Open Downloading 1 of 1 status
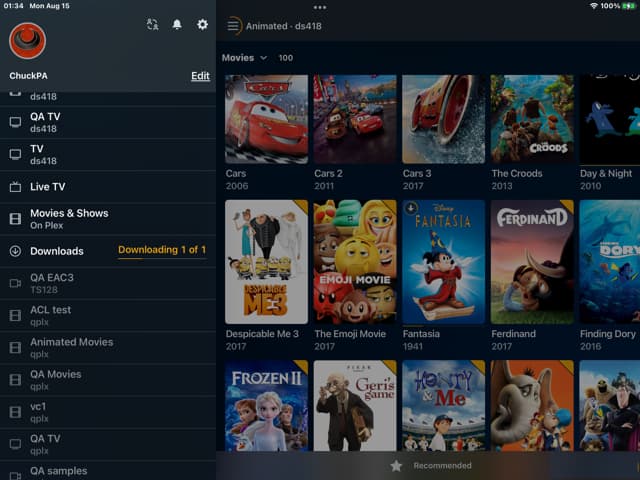This screenshot has width=640, height=480. [x=162, y=250]
